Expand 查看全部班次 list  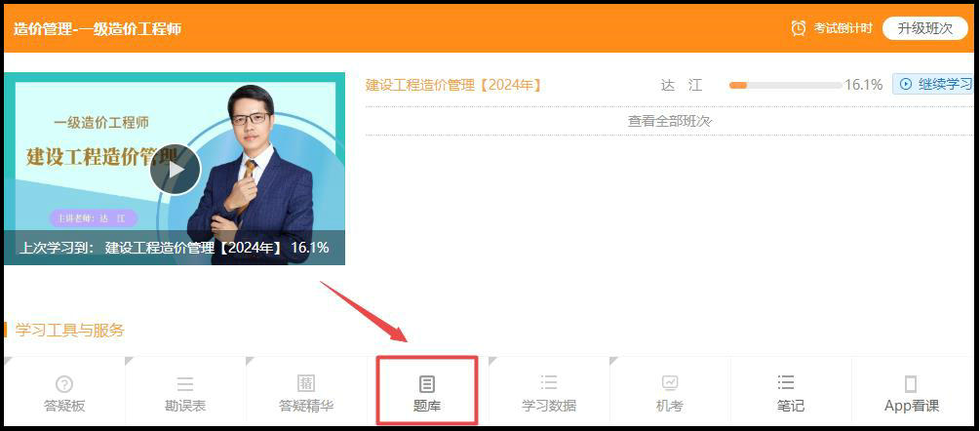[669, 121]
